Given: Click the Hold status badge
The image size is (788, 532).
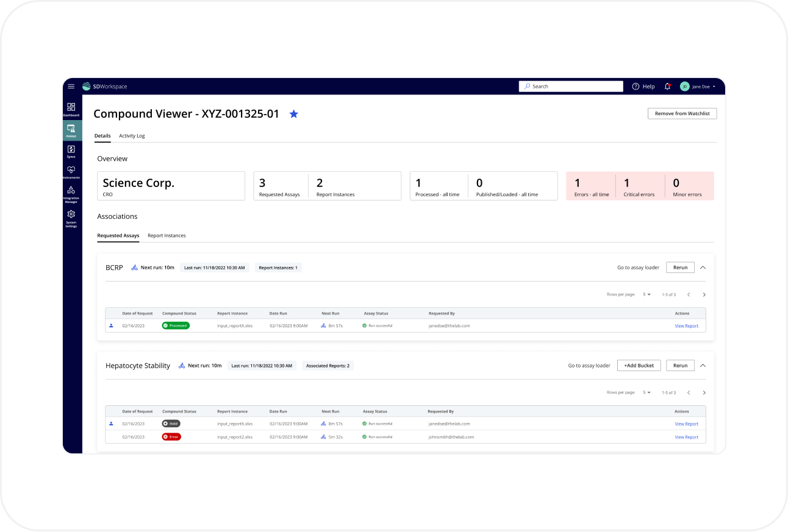Looking at the screenshot, I should click(x=171, y=424).
